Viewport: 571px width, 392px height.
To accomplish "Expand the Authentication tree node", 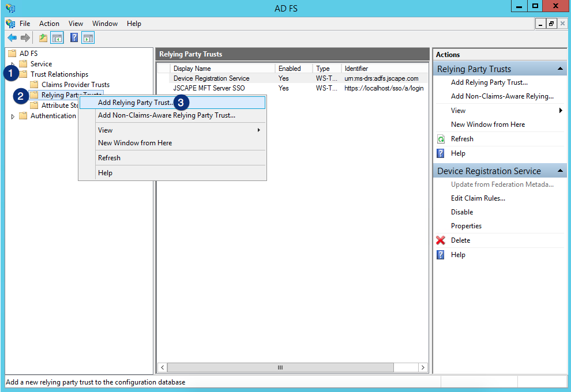I will pyautogui.click(x=14, y=116).
